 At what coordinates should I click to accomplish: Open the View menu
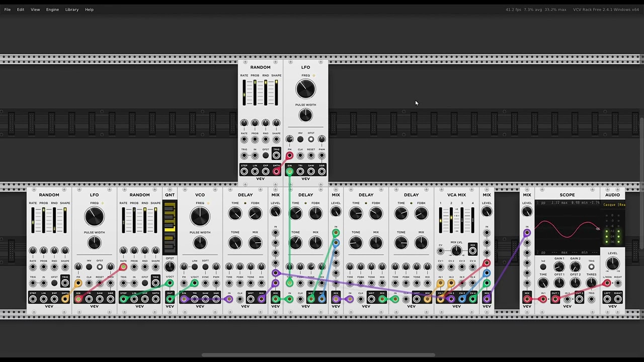(x=35, y=10)
